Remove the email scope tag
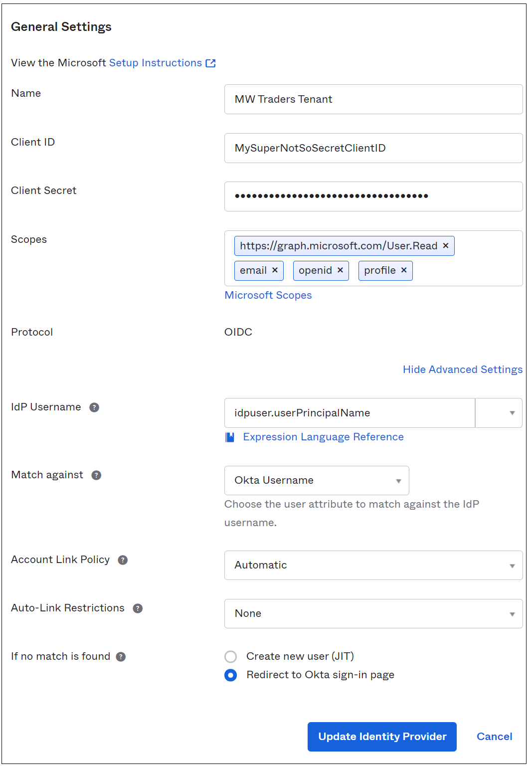 pos(275,270)
